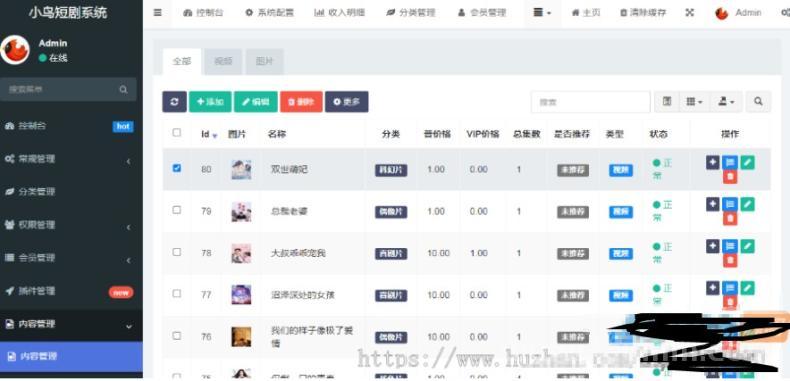
Task: Open the thumbnail image of row 78
Action: 241,253
